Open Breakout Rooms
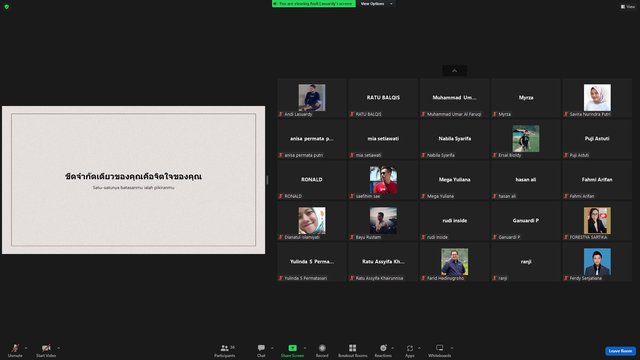This screenshot has width=640, height=360. tap(353, 350)
